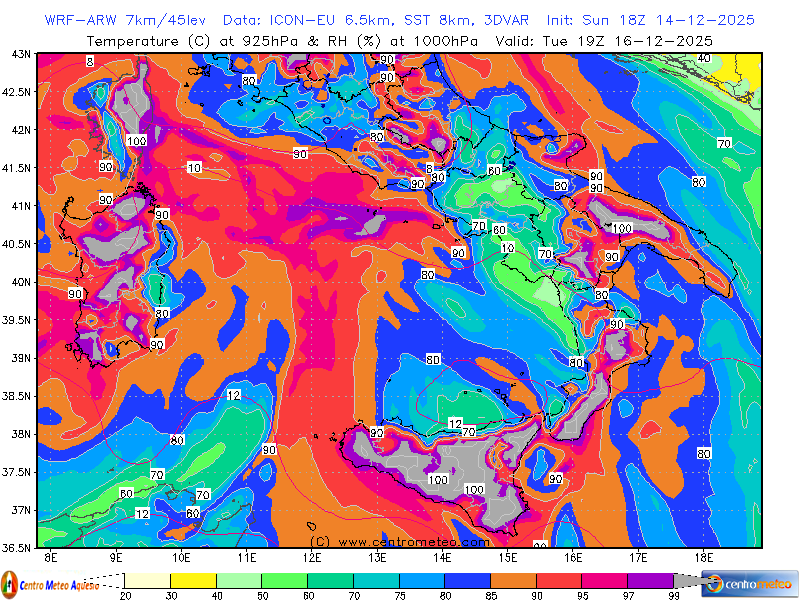800x600 pixels.
Task: Click the Temperature and RH title line
Action: (x=400, y=41)
